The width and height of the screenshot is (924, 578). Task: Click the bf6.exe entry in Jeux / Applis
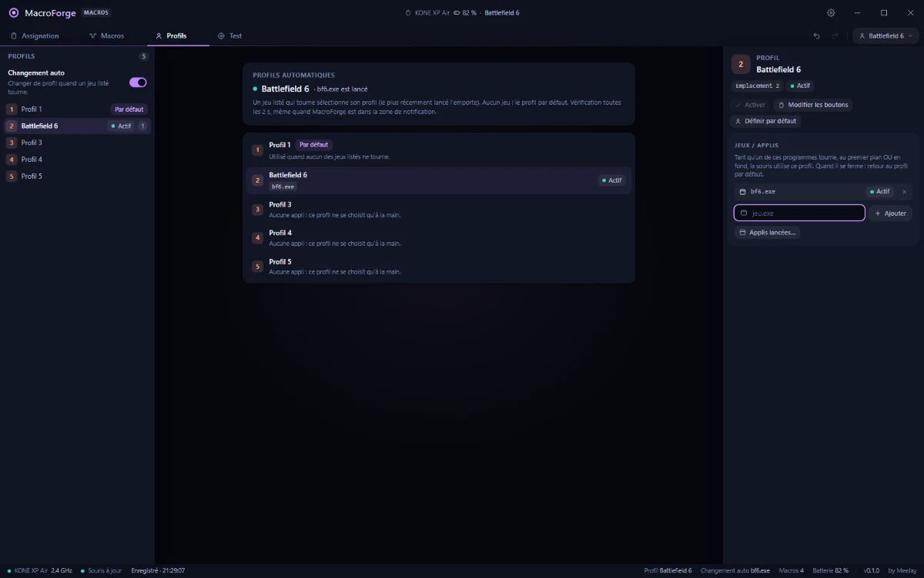tap(823, 192)
